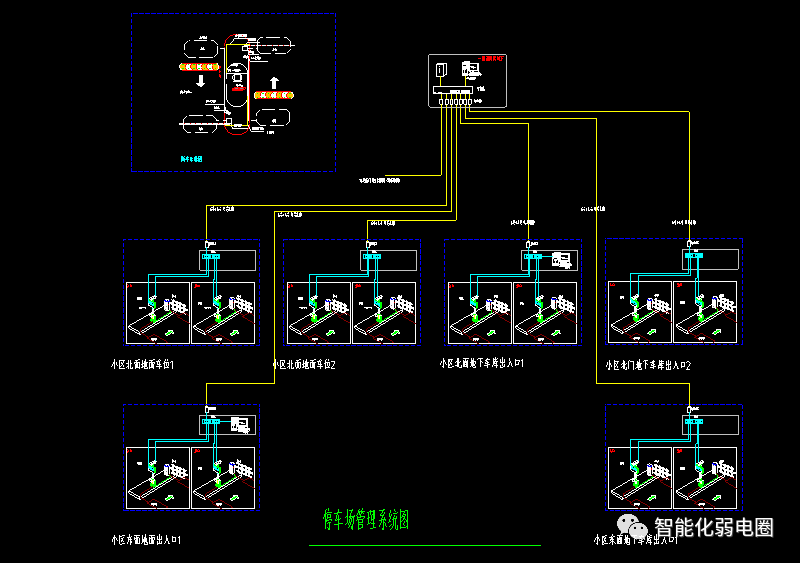This screenshot has width=800, height=563.
Task: Open the left lane panel of 北面地下车库出入口1
Action: point(480,313)
